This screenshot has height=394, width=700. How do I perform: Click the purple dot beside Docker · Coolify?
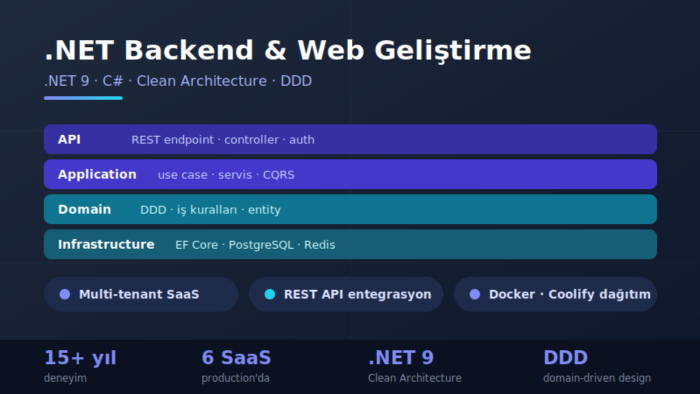(x=475, y=294)
